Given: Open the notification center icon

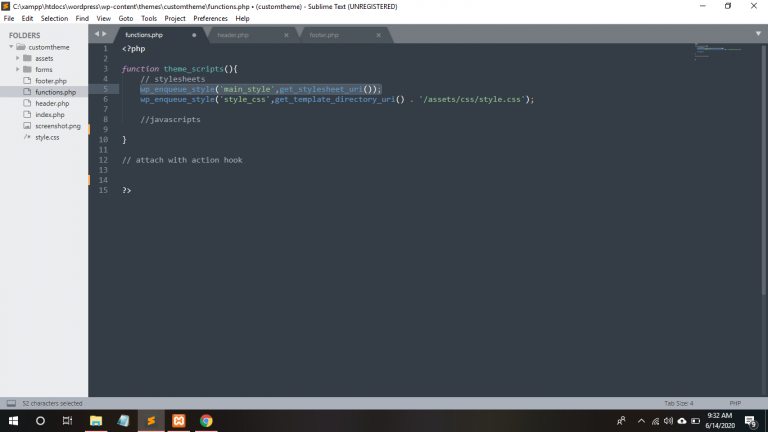Looking at the screenshot, I should pyautogui.click(x=750, y=421).
